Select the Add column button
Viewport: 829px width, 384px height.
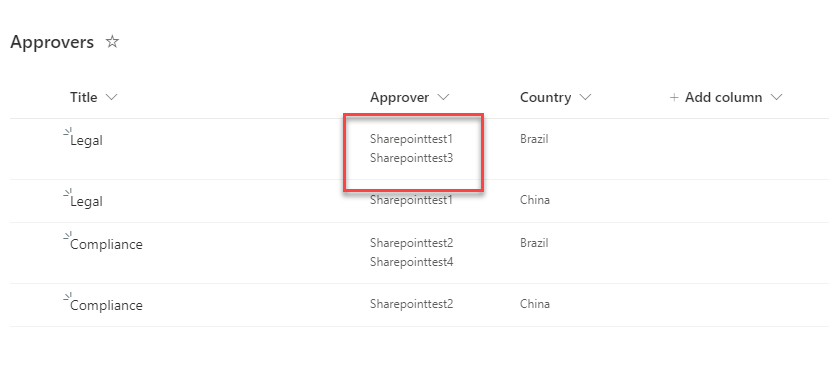coord(725,97)
